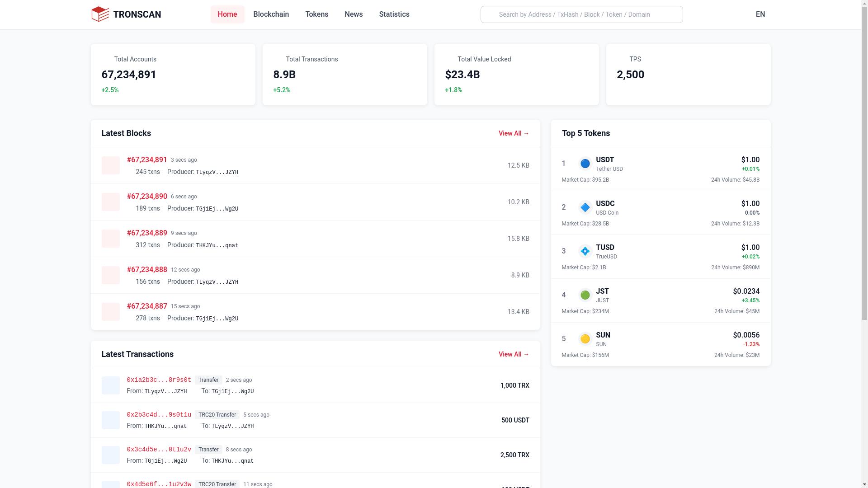Open the block icon for #67,234,887
868x488 pixels.
point(110,312)
